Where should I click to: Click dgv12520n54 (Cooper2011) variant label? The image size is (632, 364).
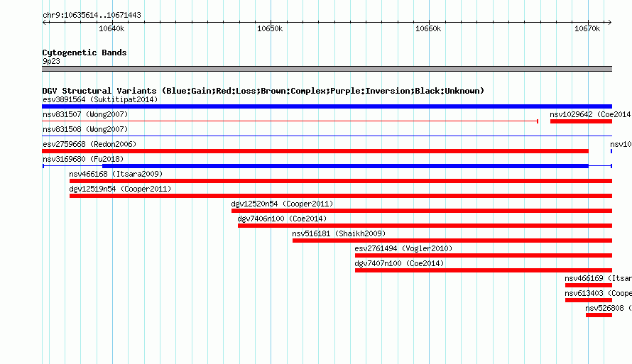point(282,204)
